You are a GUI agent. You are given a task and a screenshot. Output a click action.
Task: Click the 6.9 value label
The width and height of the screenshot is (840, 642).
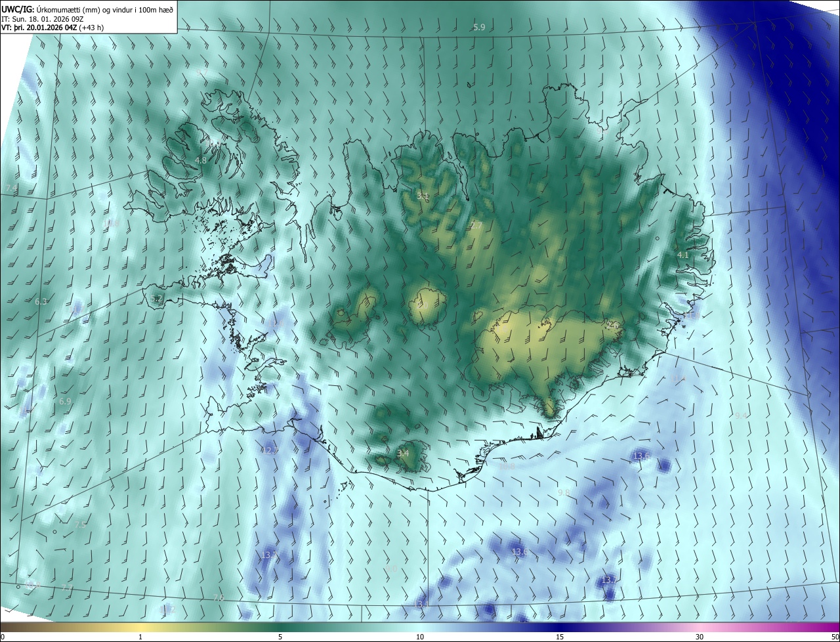(x=65, y=401)
